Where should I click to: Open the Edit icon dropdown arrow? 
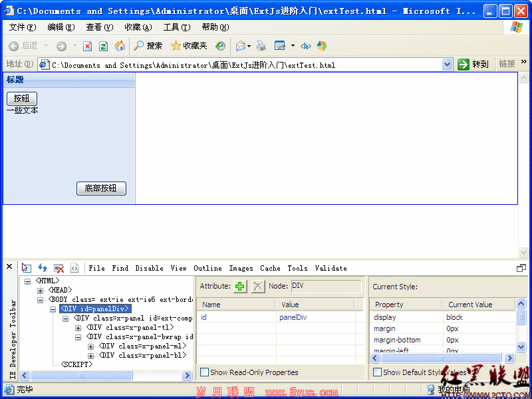click(293, 46)
